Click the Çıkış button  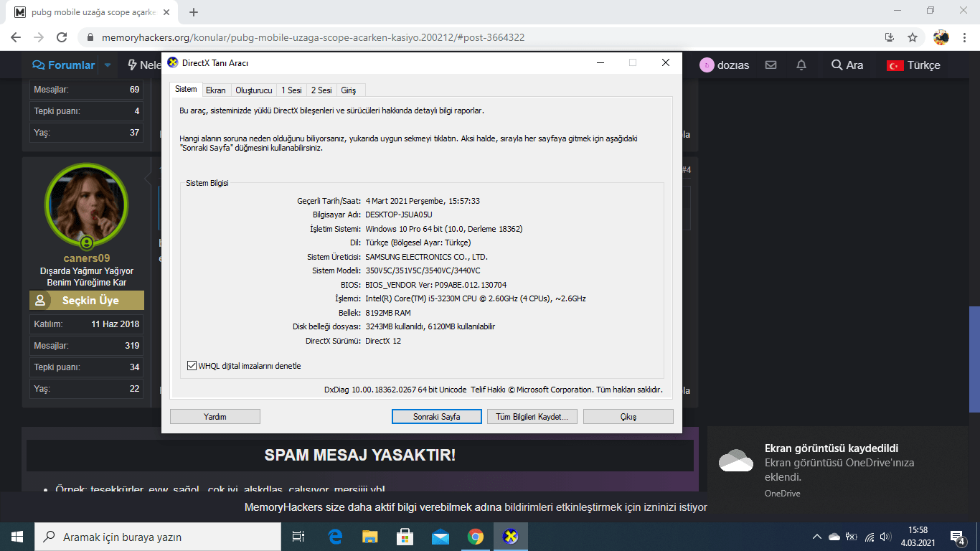[x=628, y=416]
